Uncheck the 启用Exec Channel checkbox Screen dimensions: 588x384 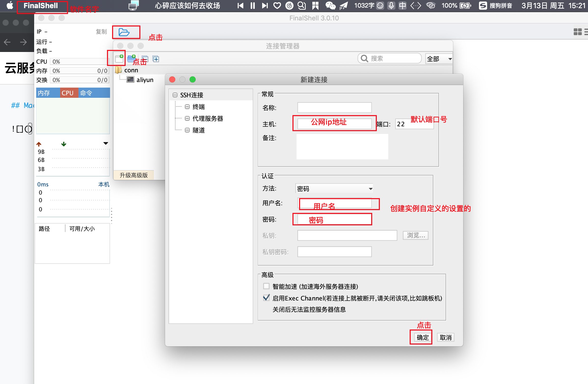pyautogui.click(x=266, y=298)
